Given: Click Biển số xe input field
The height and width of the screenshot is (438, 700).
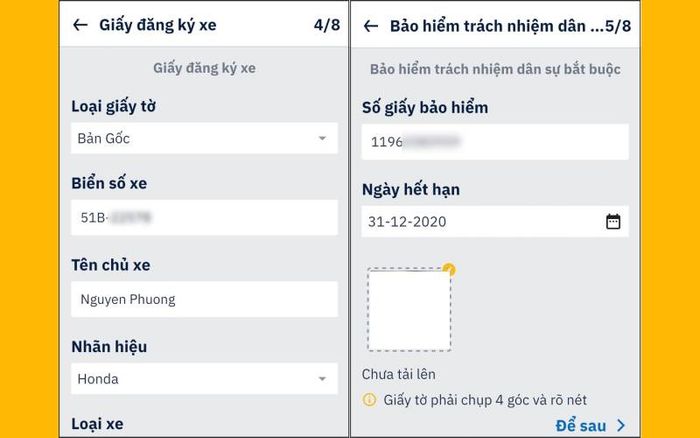Looking at the screenshot, I should tap(204, 217).
